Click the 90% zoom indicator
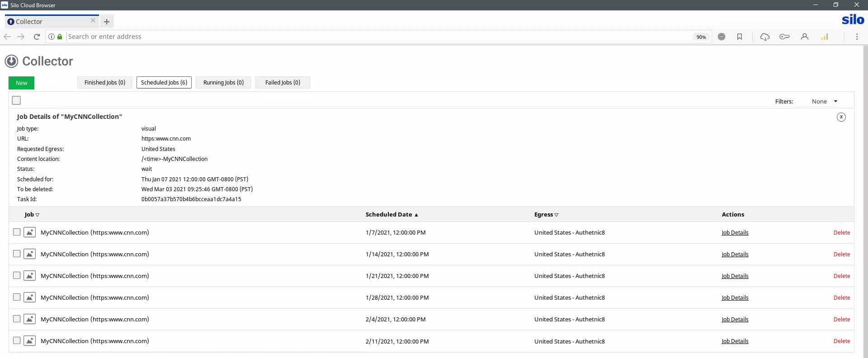Screen dimensions: 868x358 (x=701, y=37)
